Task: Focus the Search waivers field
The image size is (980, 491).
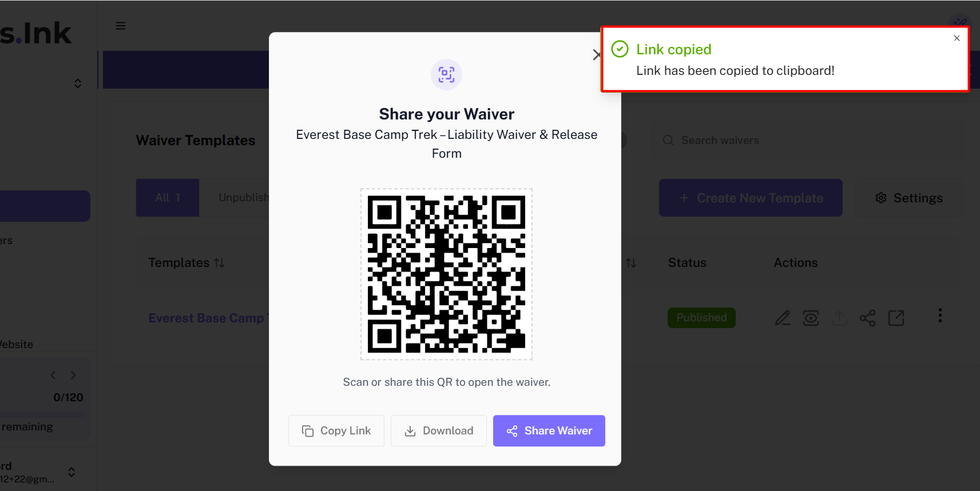Action: [x=807, y=141]
